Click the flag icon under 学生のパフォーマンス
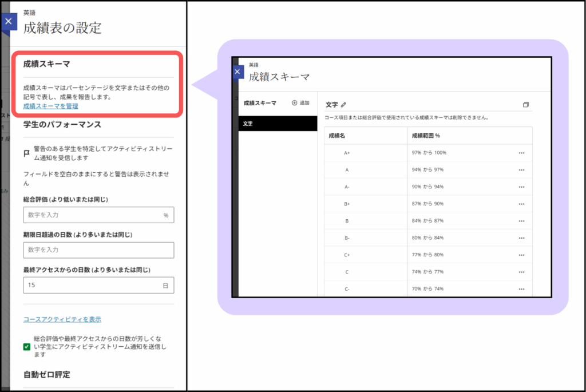 (26, 153)
